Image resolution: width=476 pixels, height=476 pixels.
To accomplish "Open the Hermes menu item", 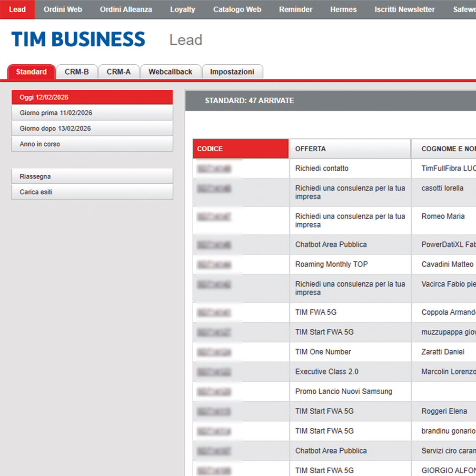I will click(x=343, y=10).
